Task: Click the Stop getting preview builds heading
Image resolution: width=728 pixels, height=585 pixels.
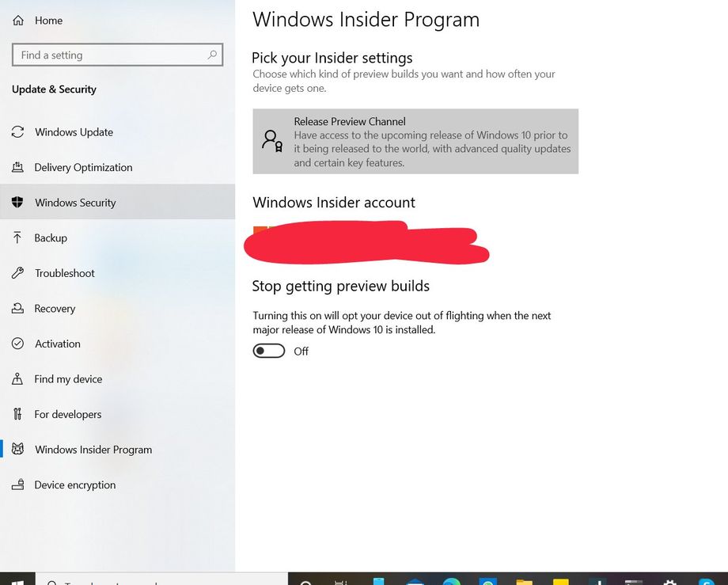Action: tap(341, 286)
